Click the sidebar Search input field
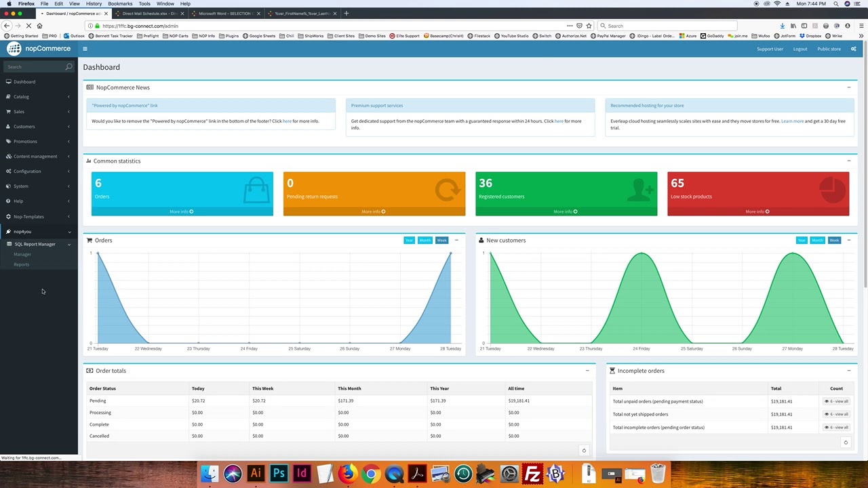The height and width of the screenshot is (488, 868). coord(34,66)
